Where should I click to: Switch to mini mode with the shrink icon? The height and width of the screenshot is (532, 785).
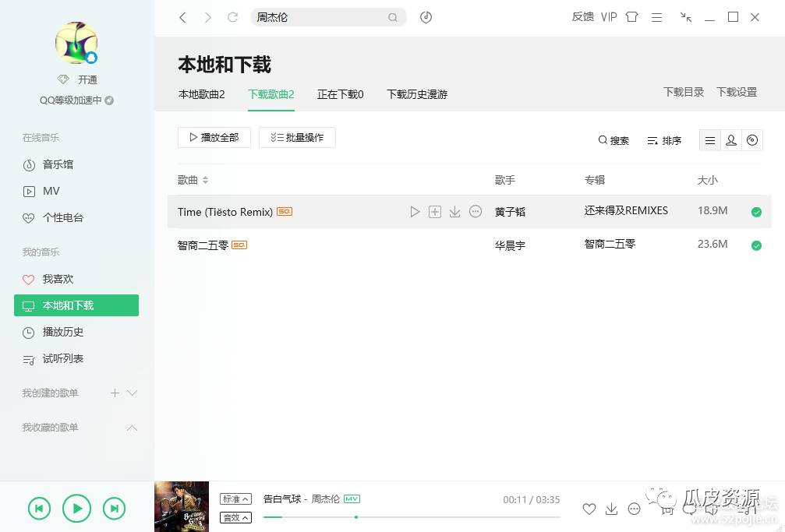[686, 17]
